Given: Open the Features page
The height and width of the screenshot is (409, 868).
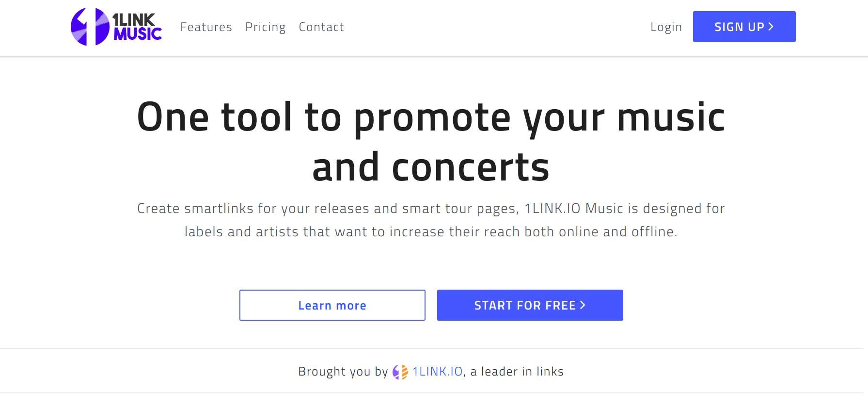Looking at the screenshot, I should tap(206, 27).
